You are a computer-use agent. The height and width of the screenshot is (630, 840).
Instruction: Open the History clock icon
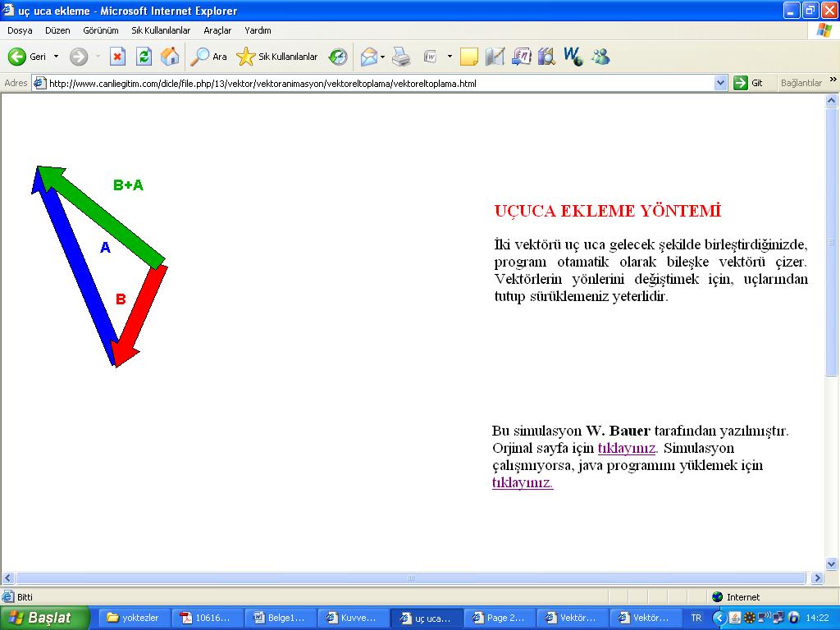coord(338,57)
